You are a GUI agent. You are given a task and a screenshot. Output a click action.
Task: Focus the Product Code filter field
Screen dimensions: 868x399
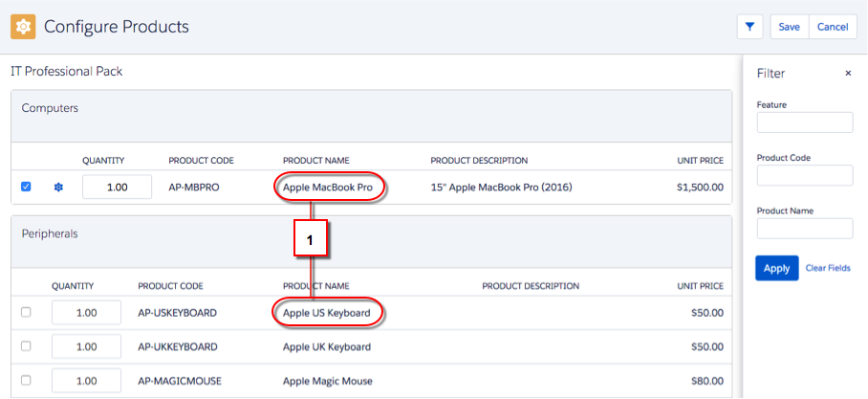coord(804,175)
